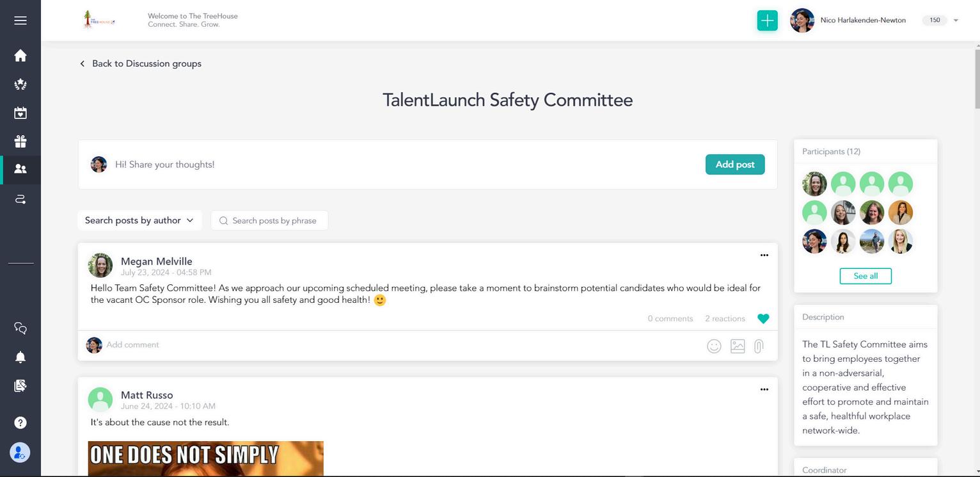The image size is (980, 477).
Task: Select the people groups sidebar icon
Action: (x=20, y=169)
